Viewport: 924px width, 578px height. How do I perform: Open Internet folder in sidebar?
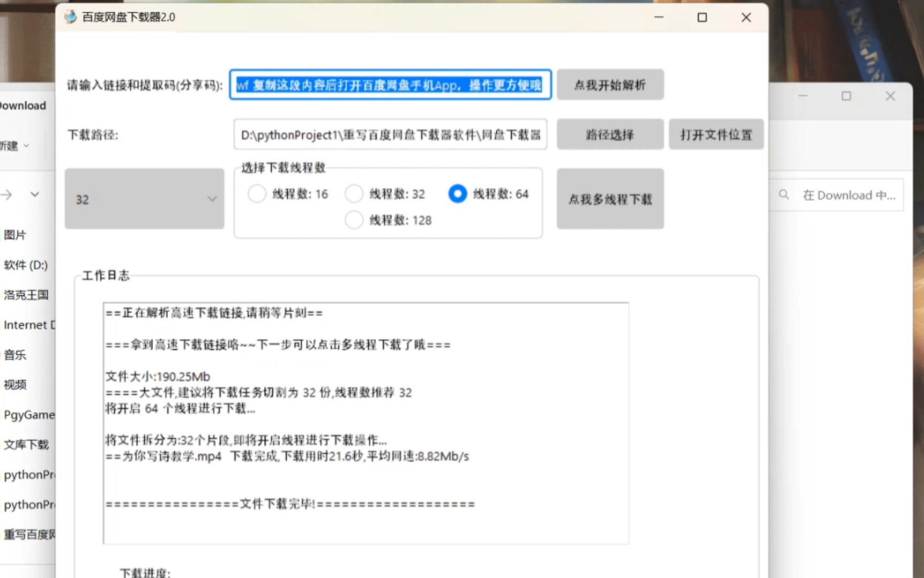tap(29, 325)
